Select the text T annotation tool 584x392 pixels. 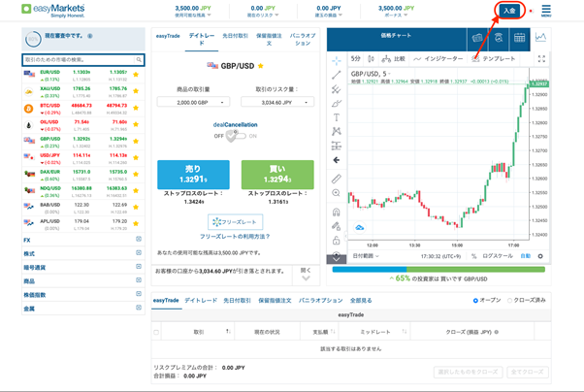coord(337,117)
